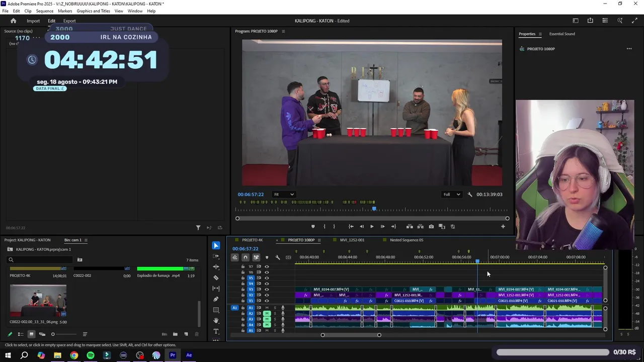The width and height of the screenshot is (644, 362).
Task: Open sort icons menu in project panel
Action: pyautogui.click(x=85, y=334)
